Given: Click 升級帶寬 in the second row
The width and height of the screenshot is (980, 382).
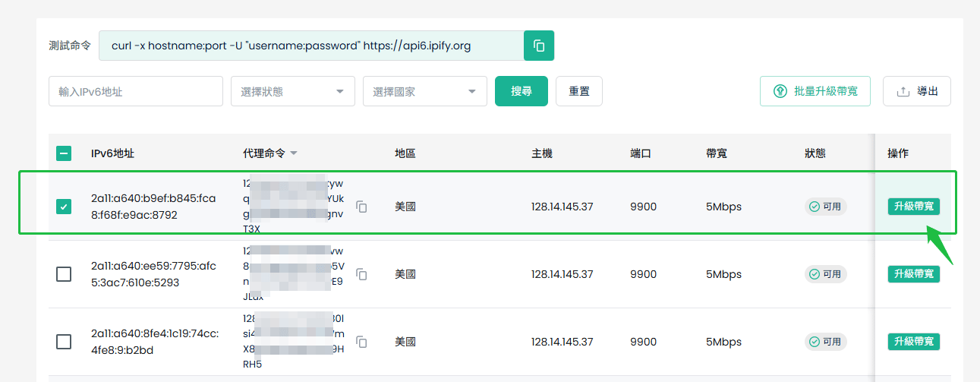Looking at the screenshot, I should pyautogui.click(x=914, y=274).
